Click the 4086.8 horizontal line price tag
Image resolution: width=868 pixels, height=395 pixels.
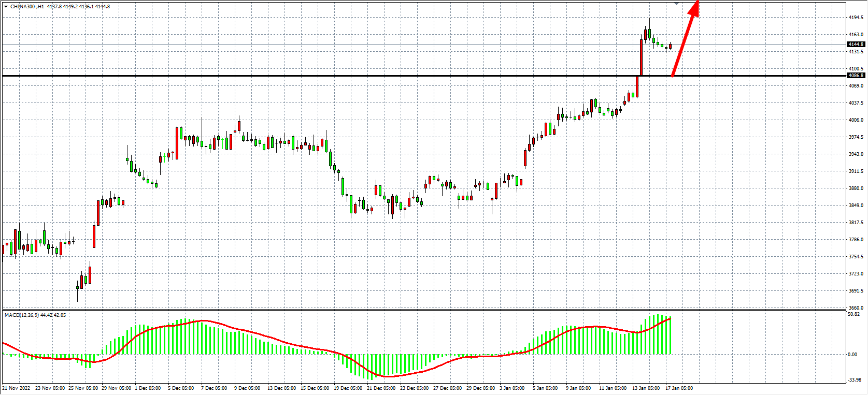tap(856, 76)
